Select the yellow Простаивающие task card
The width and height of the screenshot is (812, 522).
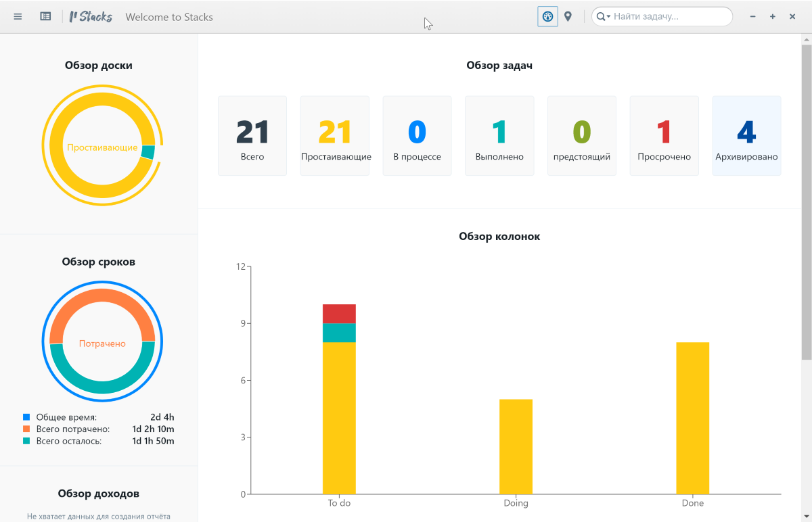335,136
